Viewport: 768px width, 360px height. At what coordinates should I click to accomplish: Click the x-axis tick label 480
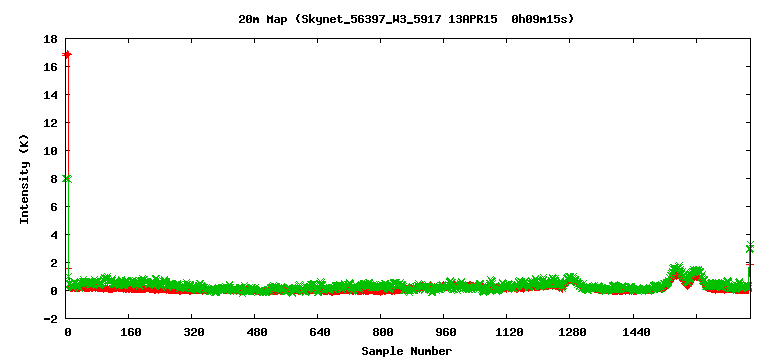(x=256, y=333)
